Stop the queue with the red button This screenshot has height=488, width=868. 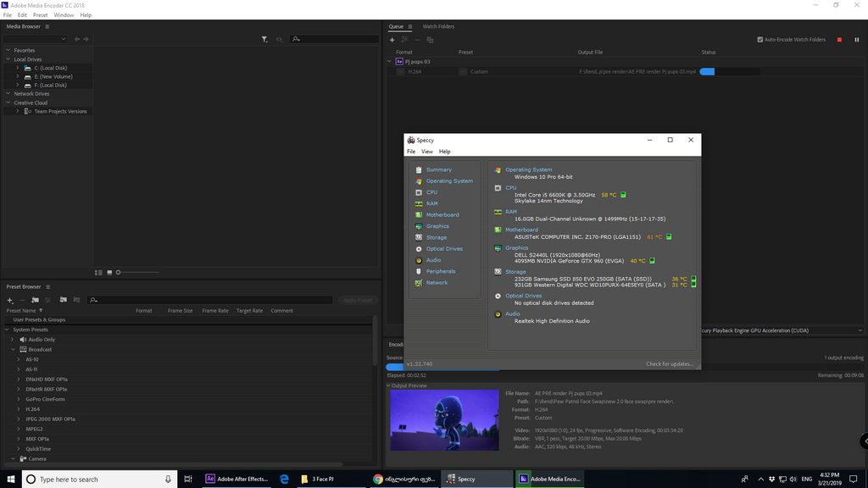[839, 40]
